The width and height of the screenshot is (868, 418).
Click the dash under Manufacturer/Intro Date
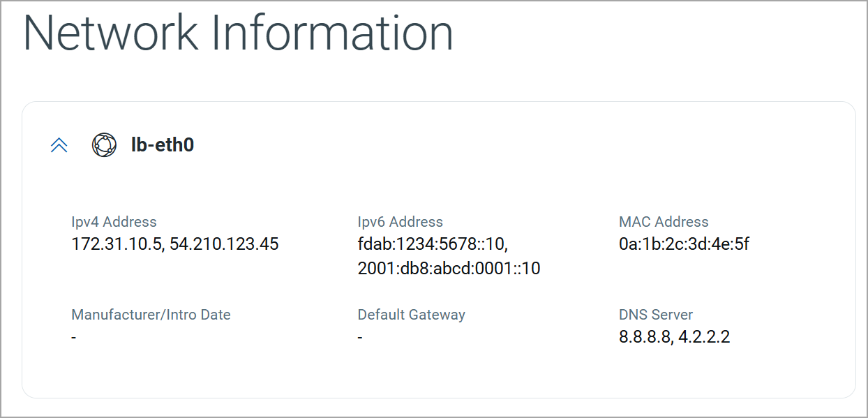(74, 338)
